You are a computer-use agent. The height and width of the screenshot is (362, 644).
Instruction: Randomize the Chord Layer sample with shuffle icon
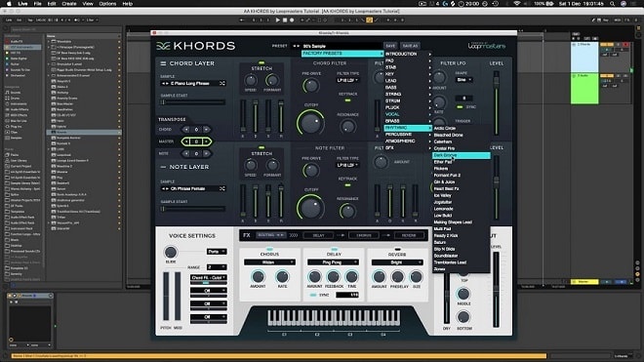click(222, 83)
